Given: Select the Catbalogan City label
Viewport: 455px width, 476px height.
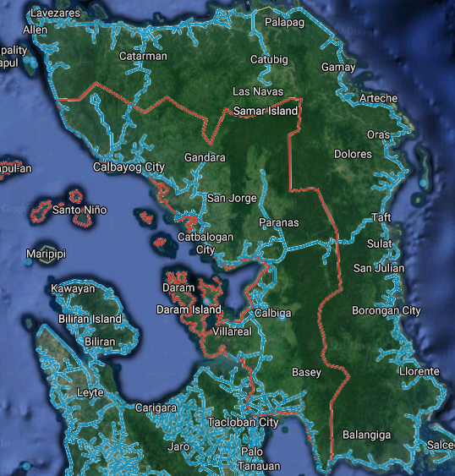Looking at the screenshot, I should [206, 243].
